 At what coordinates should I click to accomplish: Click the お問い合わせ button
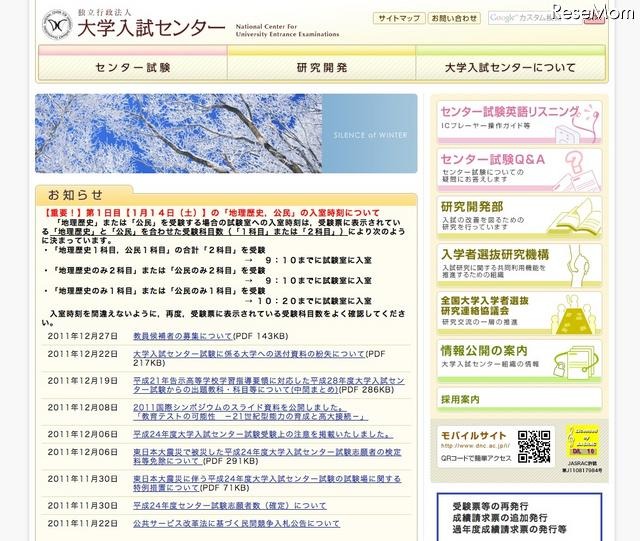pos(454,18)
